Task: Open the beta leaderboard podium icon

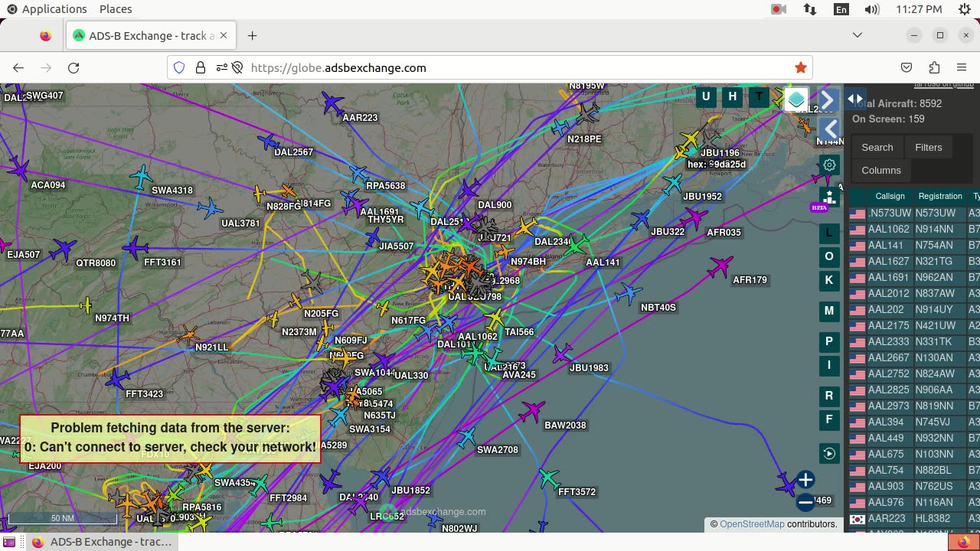Action: coord(829,197)
